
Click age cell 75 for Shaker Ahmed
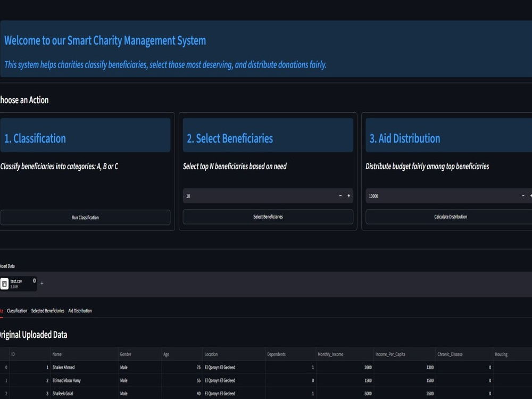click(182, 368)
